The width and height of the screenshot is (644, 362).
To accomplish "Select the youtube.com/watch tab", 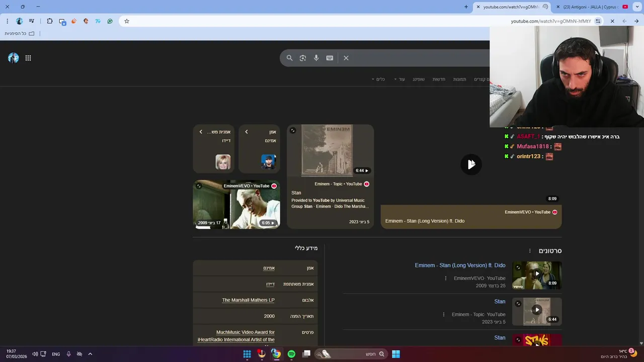I will (x=512, y=7).
